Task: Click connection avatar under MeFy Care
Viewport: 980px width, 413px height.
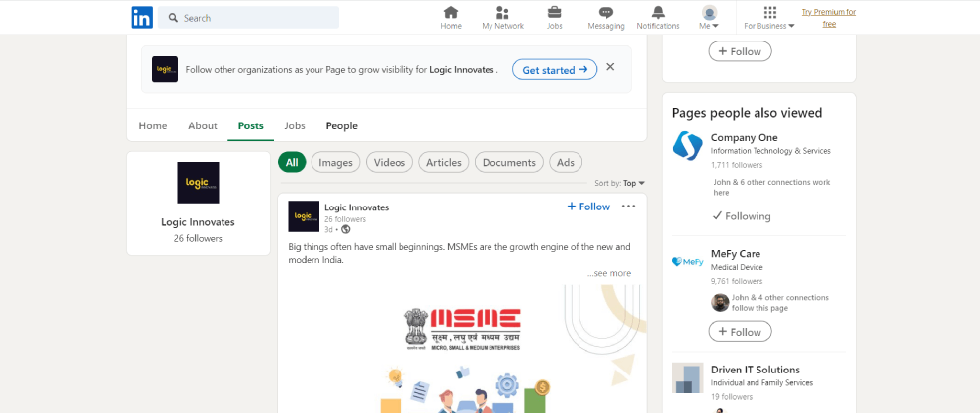Action: pos(720,303)
